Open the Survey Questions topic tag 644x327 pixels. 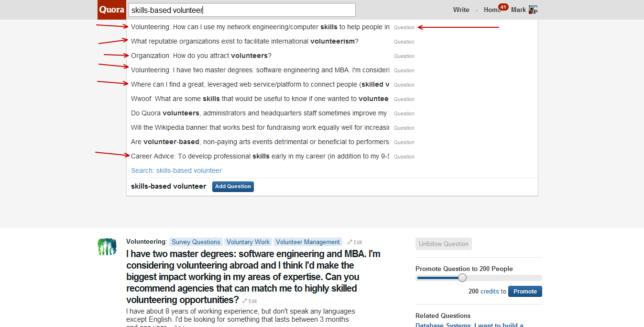(x=196, y=242)
